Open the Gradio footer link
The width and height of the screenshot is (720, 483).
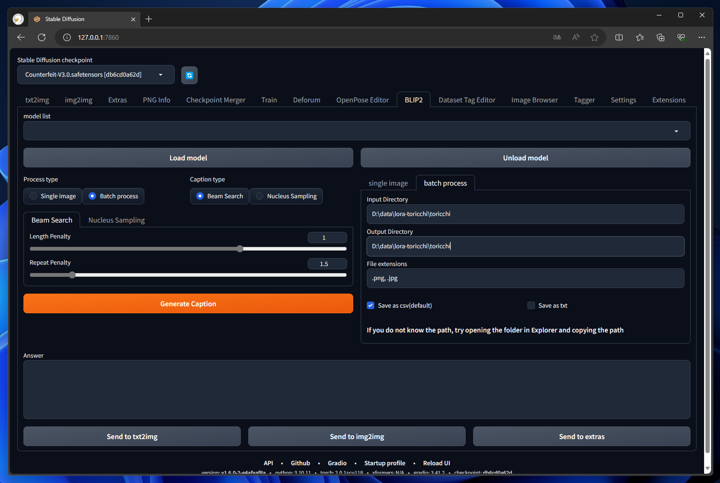tap(337, 463)
